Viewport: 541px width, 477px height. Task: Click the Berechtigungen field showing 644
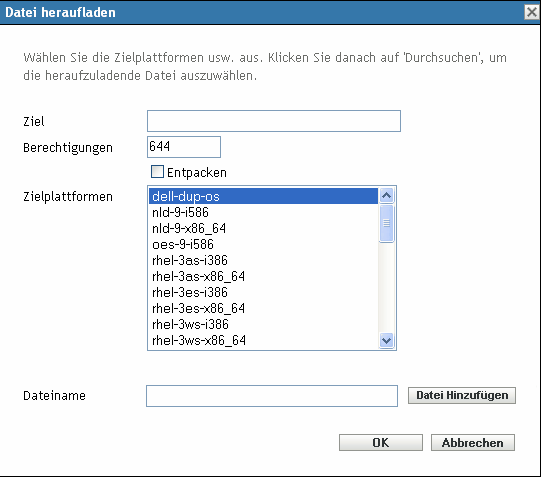pyautogui.click(x=184, y=147)
